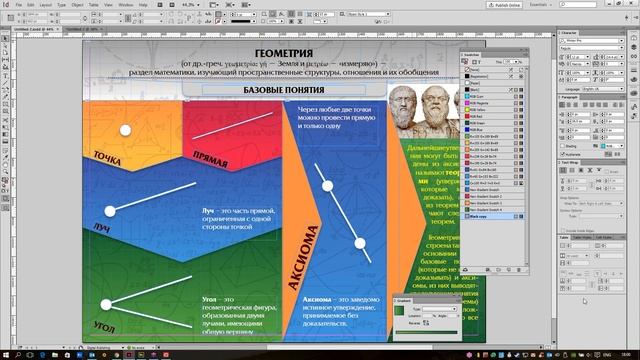The width and height of the screenshot is (640, 360).
Task: Open Task View on the taskbar
Action: click(x=30, y=355)
